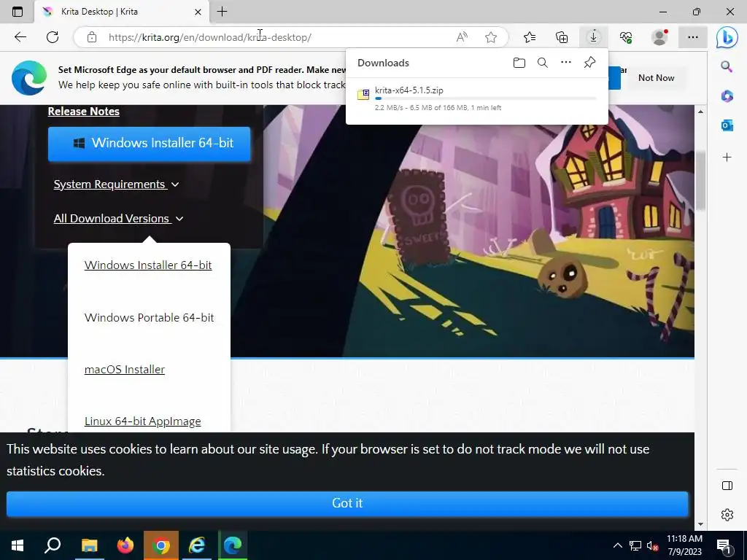Click the zip file icon in Downloads

point(363,94)
